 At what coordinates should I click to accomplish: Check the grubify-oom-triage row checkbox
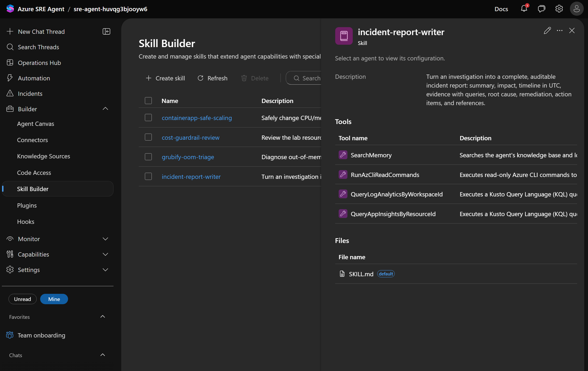click(148, 157)
